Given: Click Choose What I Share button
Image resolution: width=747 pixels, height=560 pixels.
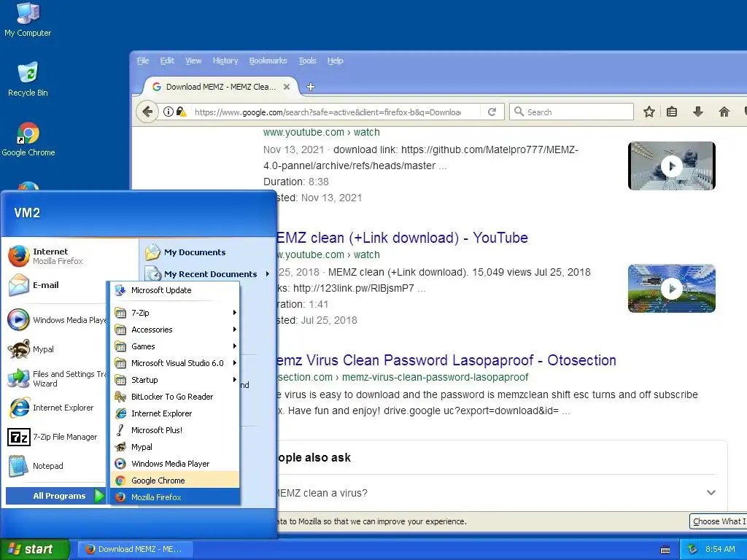Looking at the screenshot, I should coord(719,521).
